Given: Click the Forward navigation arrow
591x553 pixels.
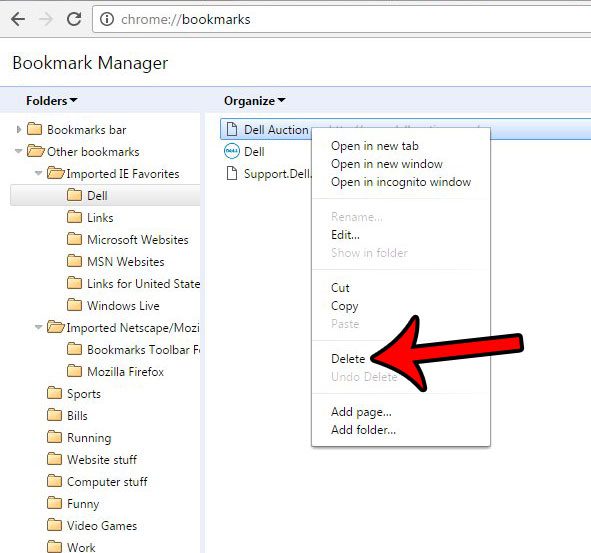Looking at the screenshot, I should coord(46,19).
